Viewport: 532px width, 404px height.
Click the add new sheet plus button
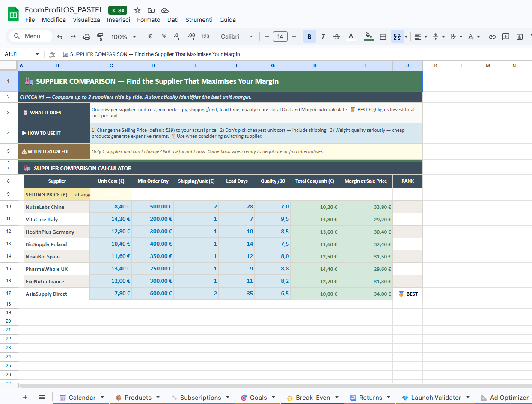pos(25,398)
